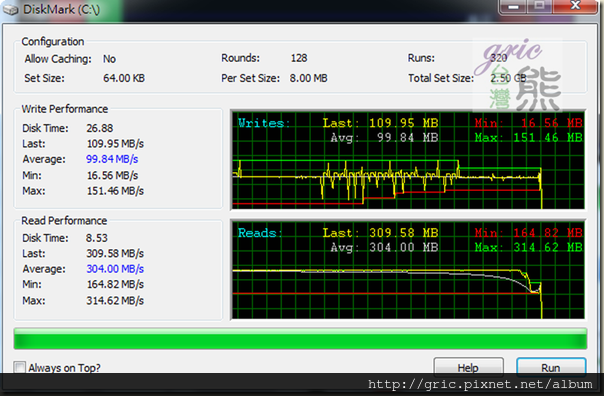Screen dimensions: 604x396
Task: Click the read Disk Time value 8.53
Action: (x=97, y=238)
